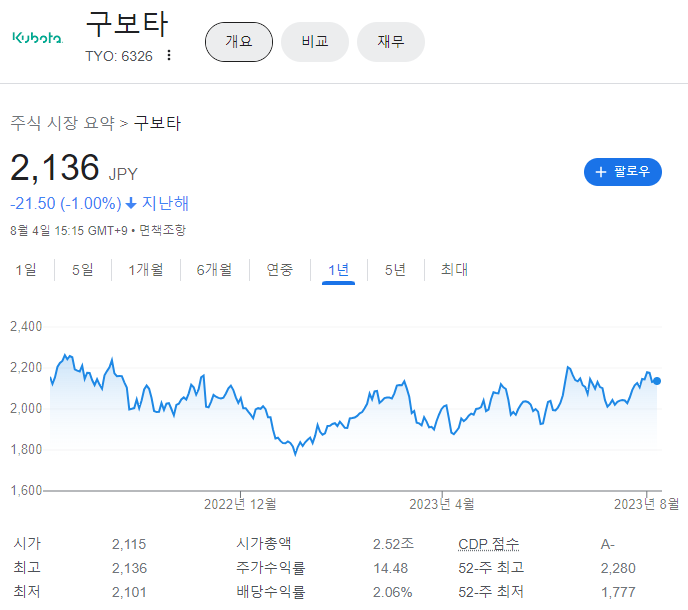Click the 52-주 최저 value 1,777
The height and width of the screenshot is (610, 688).
[618, 592]
